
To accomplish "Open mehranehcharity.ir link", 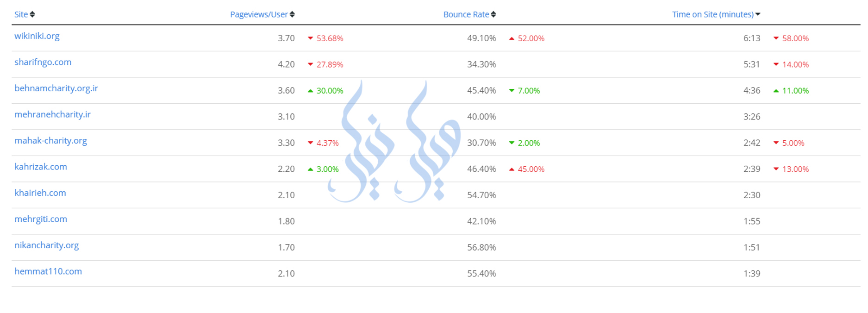I will pos(52,114).
